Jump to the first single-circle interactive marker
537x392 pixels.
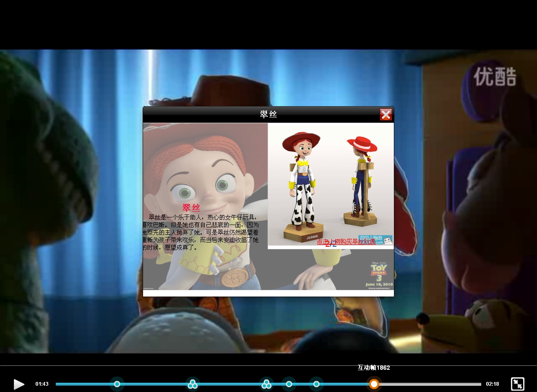[x=117, y=384]
